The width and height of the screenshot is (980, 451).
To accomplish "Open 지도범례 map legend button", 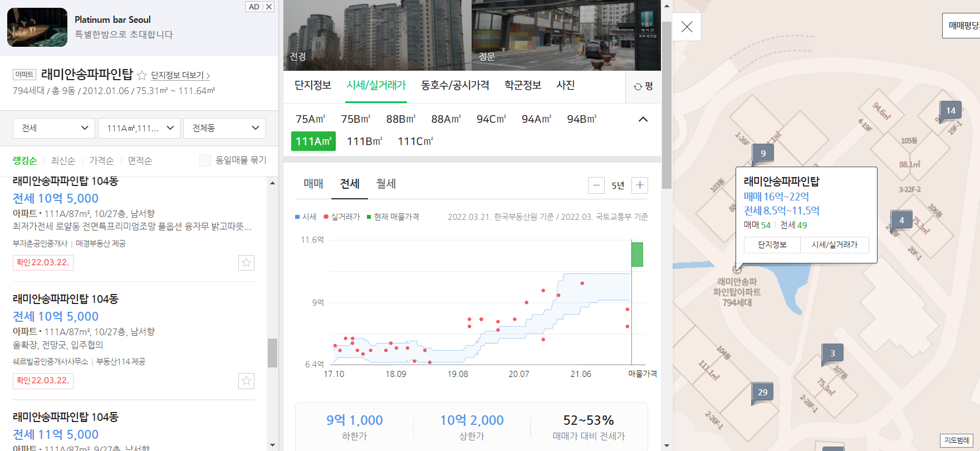I will click(x=957, y=440).
